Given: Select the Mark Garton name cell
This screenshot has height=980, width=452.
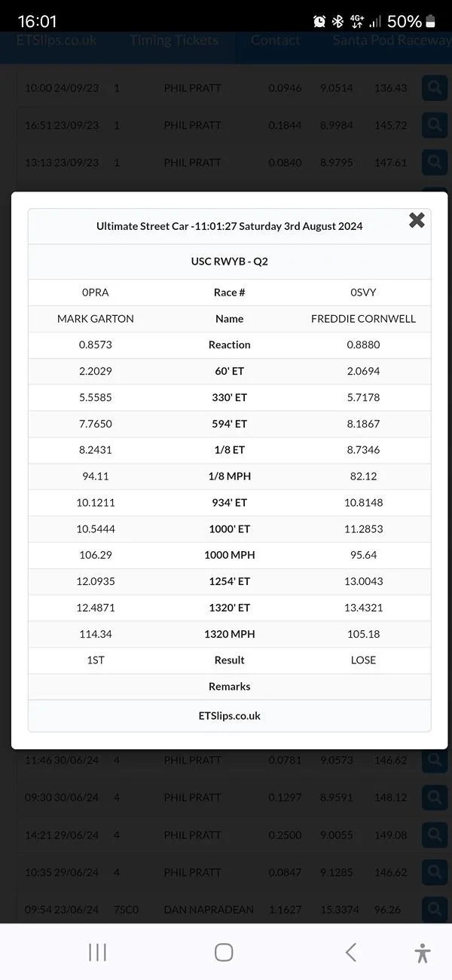Looking at the screenshot, I should pos(96,318).
